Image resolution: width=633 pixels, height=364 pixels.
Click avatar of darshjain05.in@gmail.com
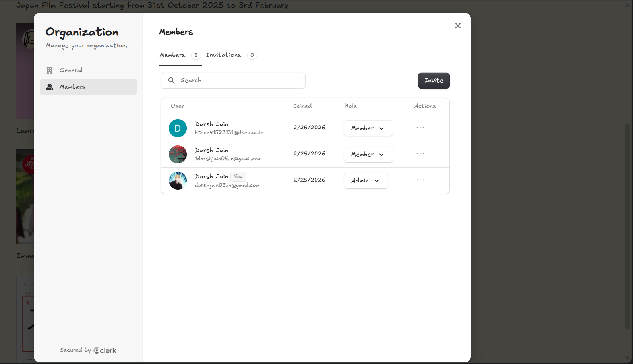tap(178, 181)
